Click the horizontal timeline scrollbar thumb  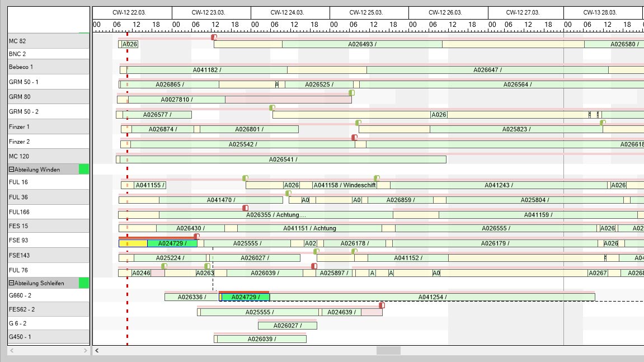(x=388, y=351)
